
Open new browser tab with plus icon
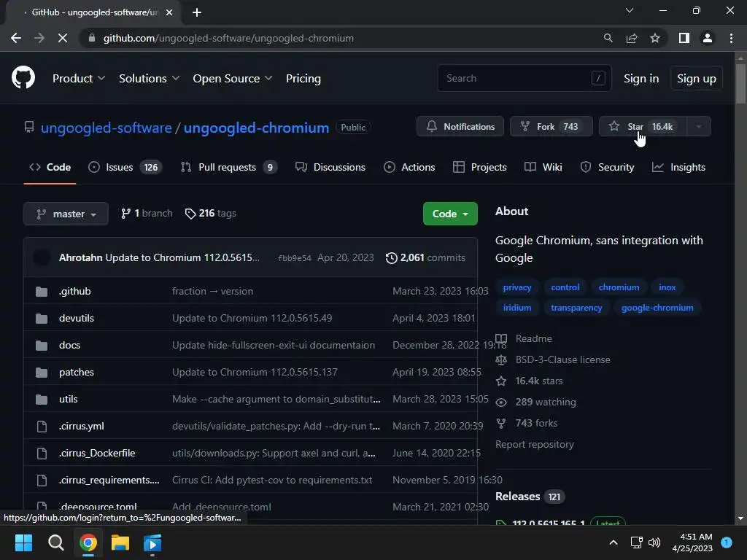tap(197, 12)
